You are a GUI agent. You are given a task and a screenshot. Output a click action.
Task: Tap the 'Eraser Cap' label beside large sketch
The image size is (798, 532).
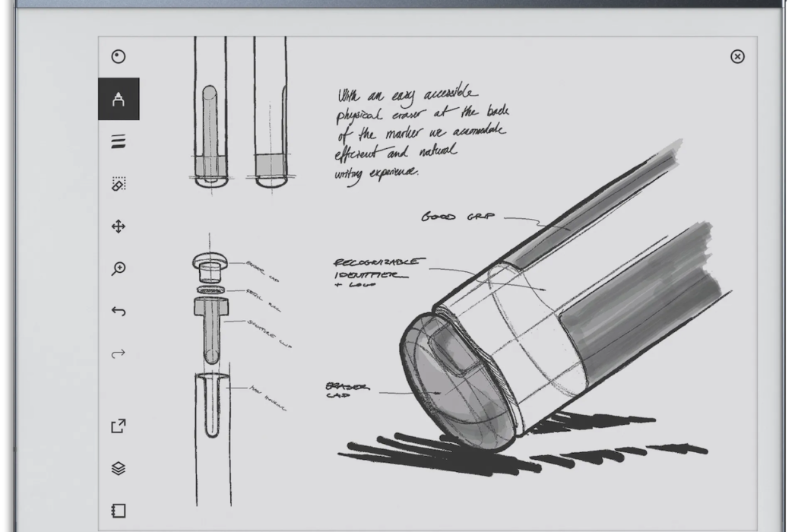(x=347, y=390)
